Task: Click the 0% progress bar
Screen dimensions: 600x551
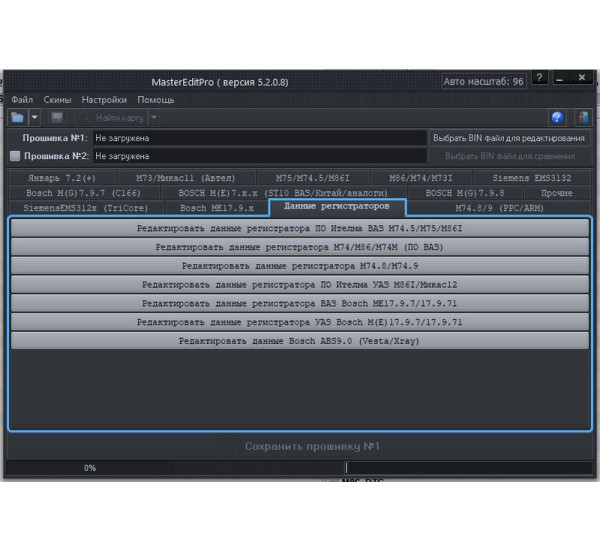Action: tap(90, 467)
